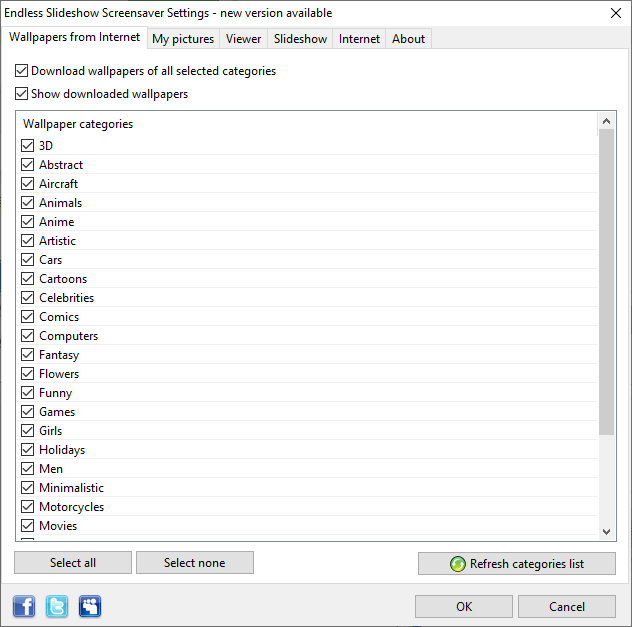
Task: Close the Screensaver Settings dialog
Action: (615, 13)
